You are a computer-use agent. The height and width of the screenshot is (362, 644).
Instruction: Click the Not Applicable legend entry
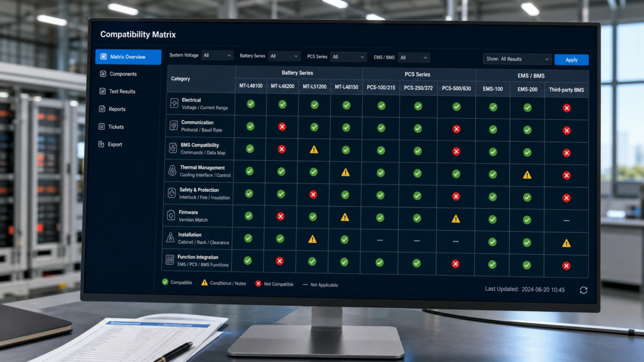(x=320, y=285)
